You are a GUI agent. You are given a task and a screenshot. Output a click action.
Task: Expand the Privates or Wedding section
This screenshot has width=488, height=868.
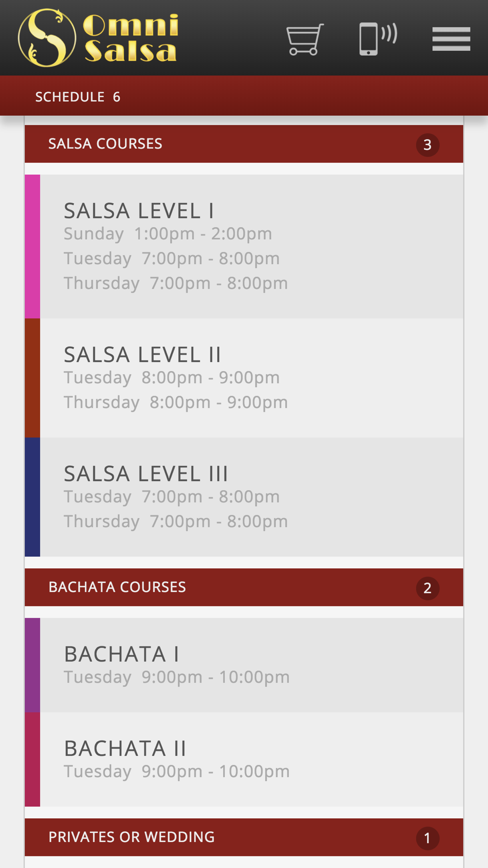(x=244, y=837)
